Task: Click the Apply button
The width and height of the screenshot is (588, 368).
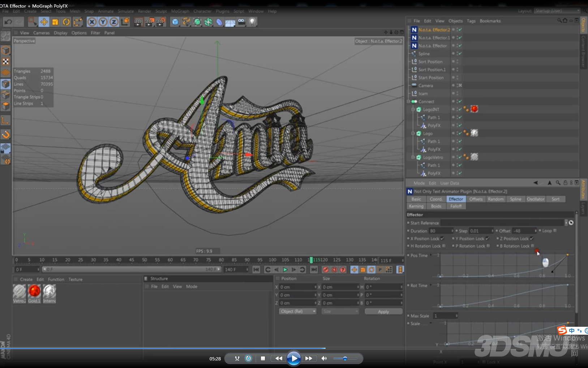Action: point(383,312)
